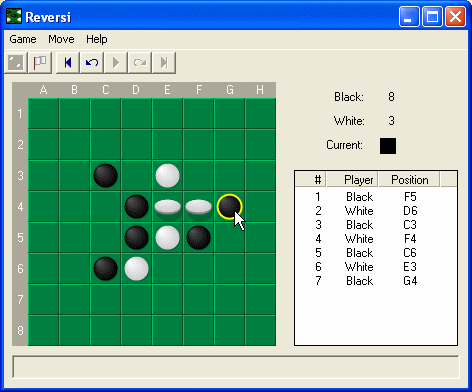
Task: Click the black Current player color box
Action: coord(388,146)
